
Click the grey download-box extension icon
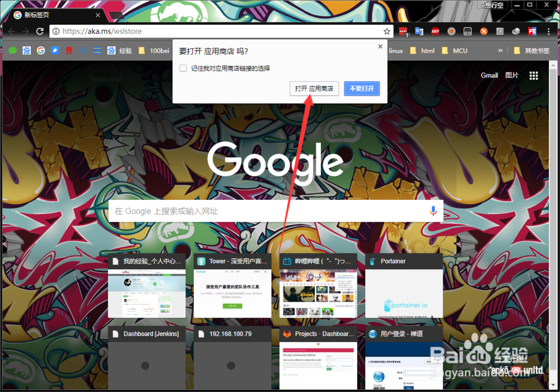500,31
